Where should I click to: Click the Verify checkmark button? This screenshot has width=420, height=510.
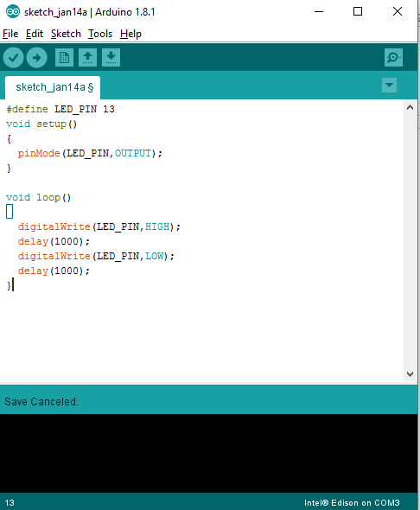pos(13,58)
